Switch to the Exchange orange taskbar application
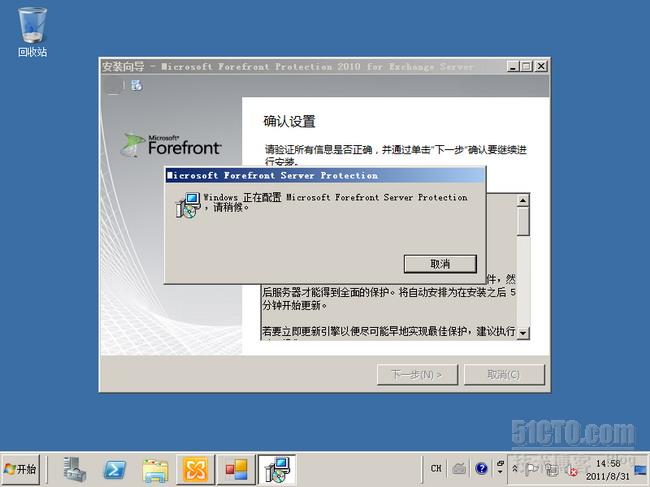The height and width of the screenshot is (487, 650). click(195, 469)
